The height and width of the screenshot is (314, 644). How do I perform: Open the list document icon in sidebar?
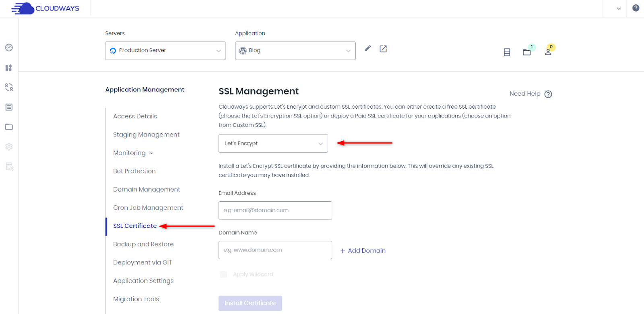point(9,107)
